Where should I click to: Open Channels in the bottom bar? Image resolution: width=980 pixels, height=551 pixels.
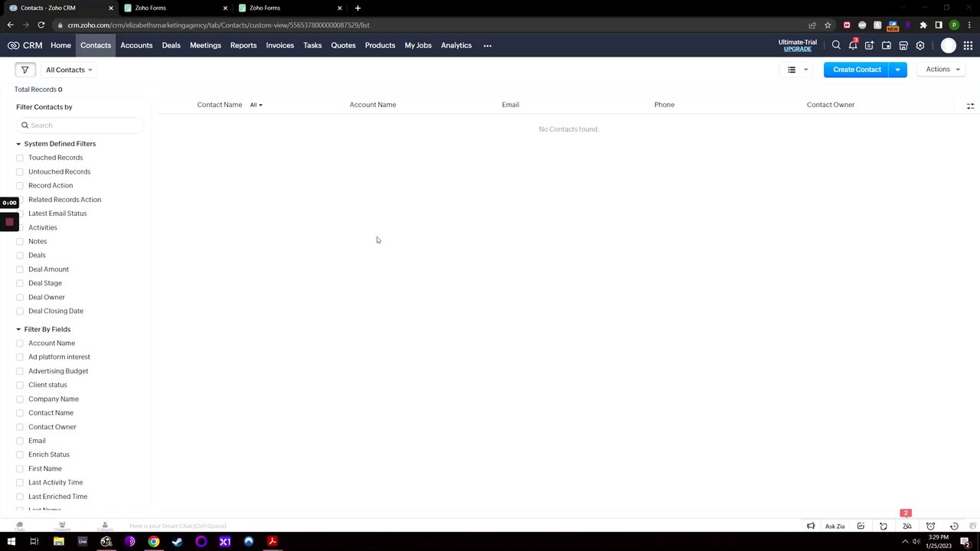pos(62,526)
